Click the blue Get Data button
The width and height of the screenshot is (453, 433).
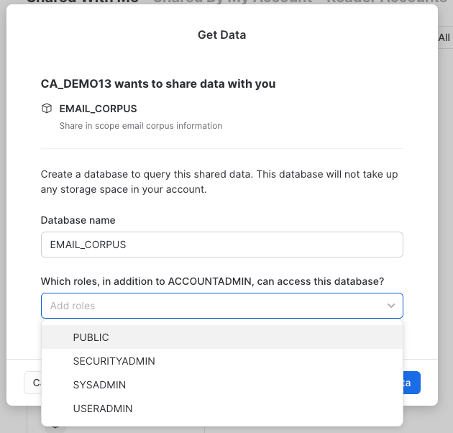coord(412,382)
